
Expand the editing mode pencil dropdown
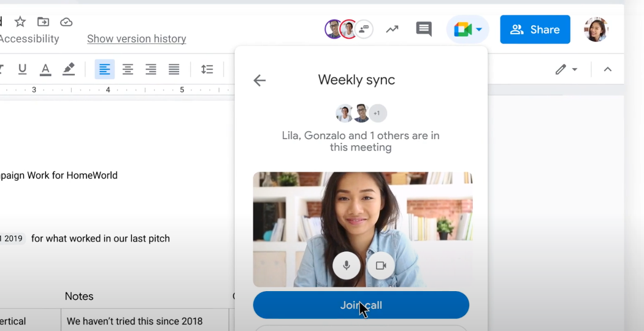[x=566, y=69]
